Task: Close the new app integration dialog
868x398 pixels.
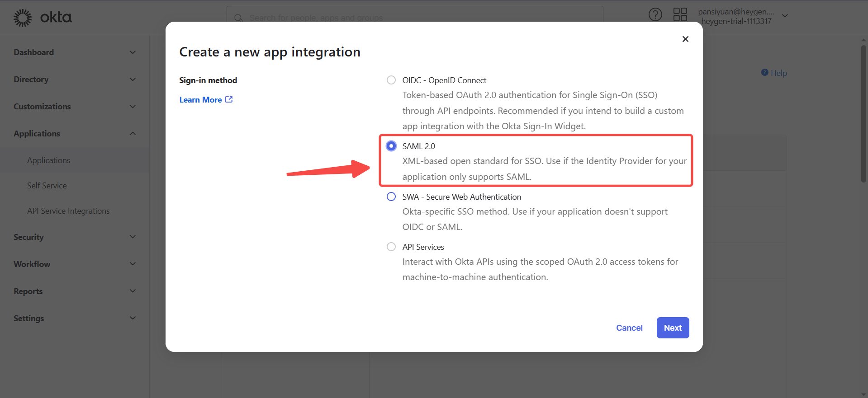Action: coord(685,39)
